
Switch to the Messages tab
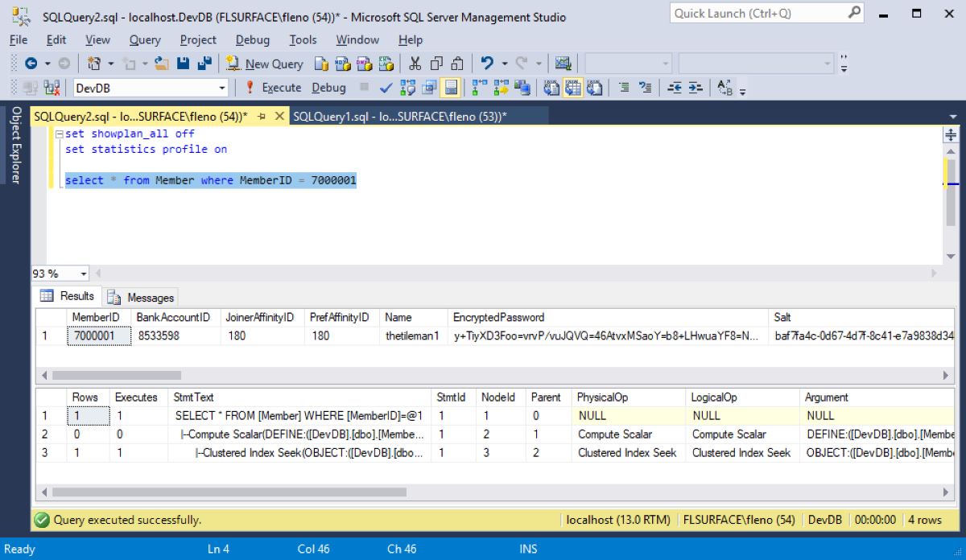pyautogui.click(x=141, y=298)
